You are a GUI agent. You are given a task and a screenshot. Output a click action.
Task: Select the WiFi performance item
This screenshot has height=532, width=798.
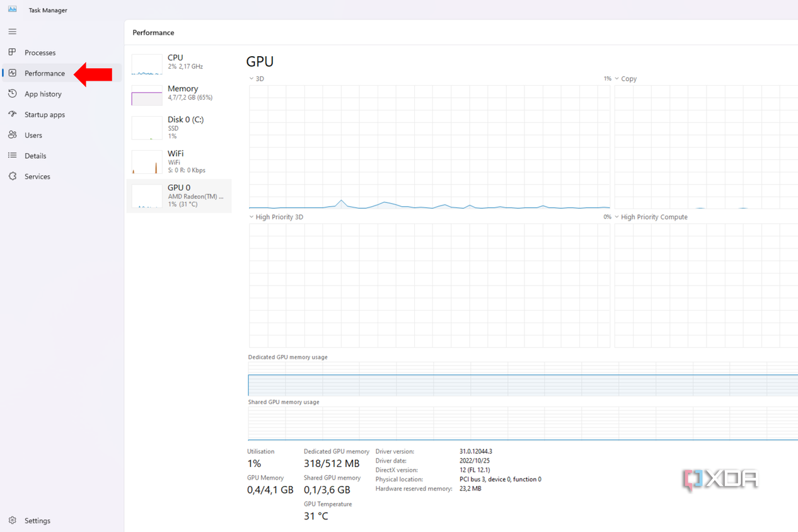[179, 161]
